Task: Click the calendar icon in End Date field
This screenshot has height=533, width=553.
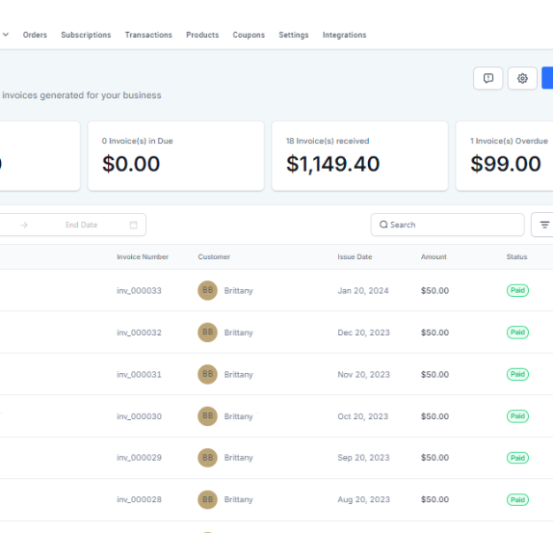Action: point(133,225)
